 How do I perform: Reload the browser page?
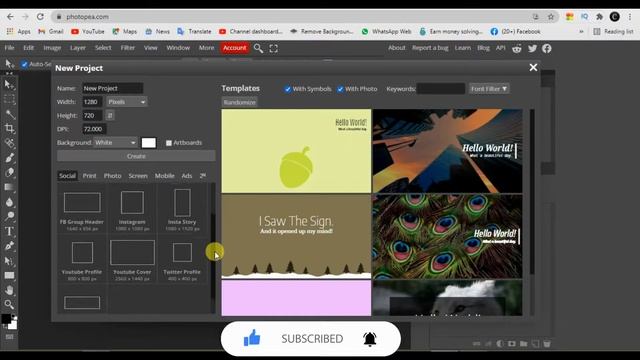click(x=40, y=17)
